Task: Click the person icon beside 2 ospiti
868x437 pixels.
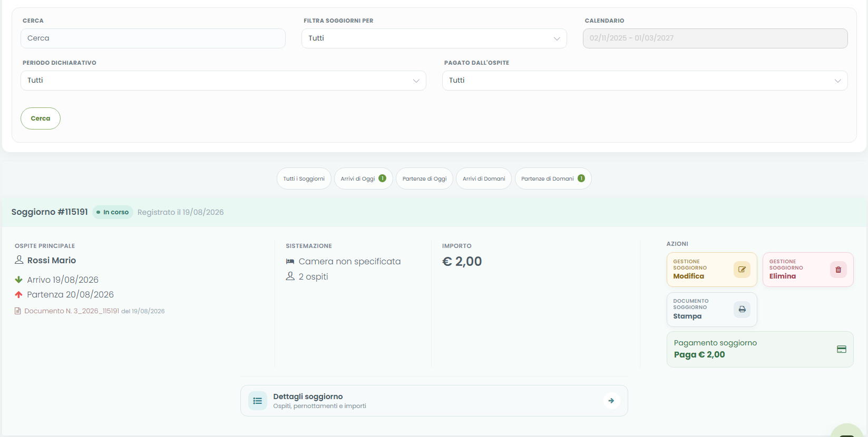Action: pos(290,276)
